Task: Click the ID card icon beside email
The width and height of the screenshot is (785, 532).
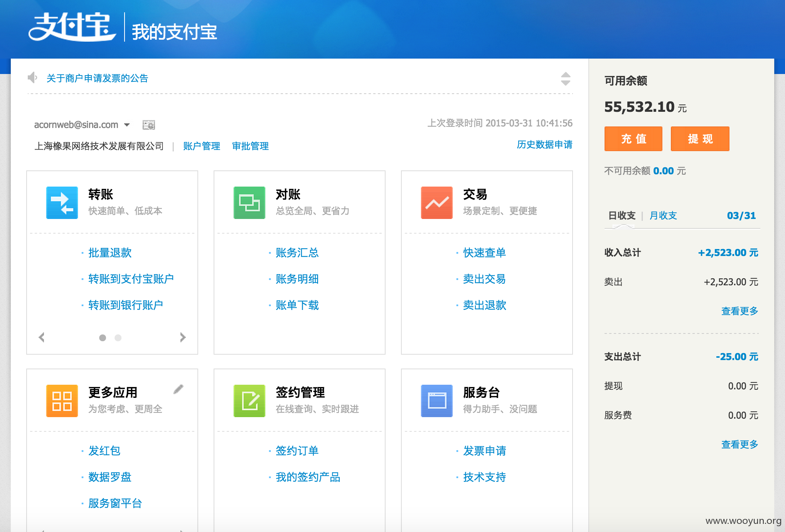Action: pyautogui.click(x=149, y=125)
